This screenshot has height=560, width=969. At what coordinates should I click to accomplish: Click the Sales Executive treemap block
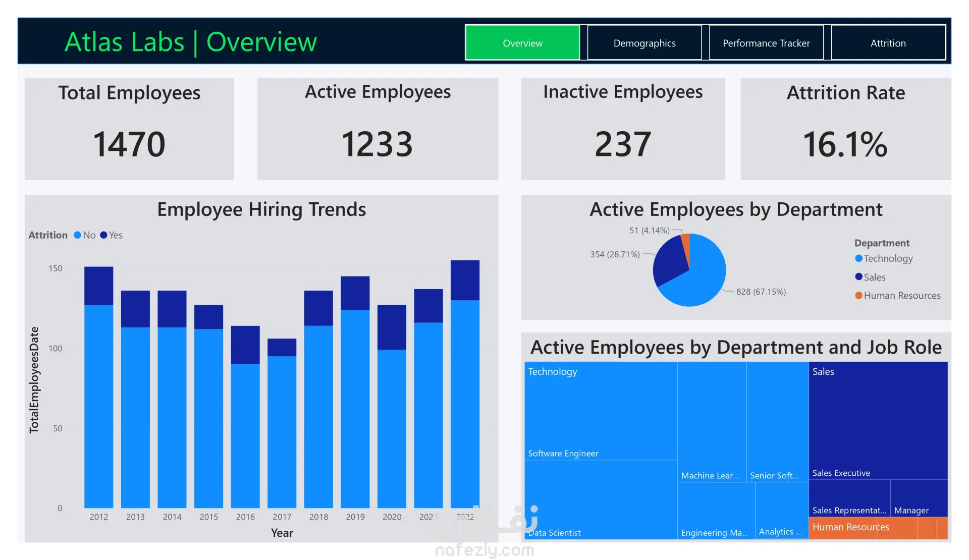878,421
